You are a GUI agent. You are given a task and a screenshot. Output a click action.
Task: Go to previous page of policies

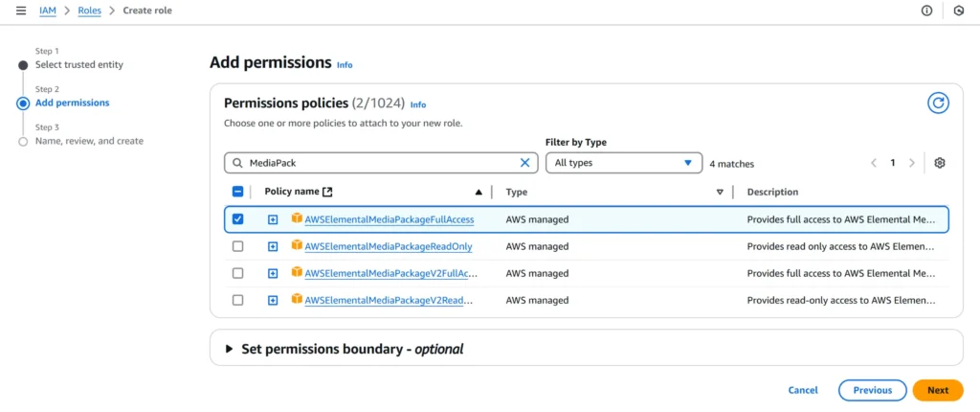874,163
